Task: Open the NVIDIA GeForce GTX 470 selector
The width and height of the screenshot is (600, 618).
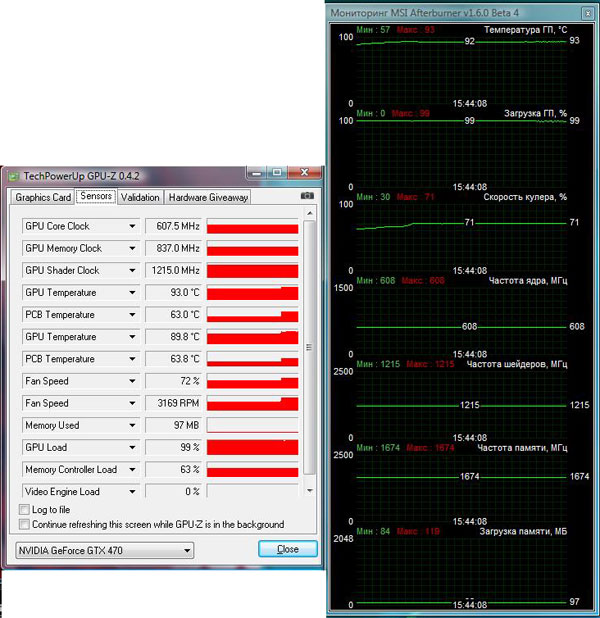Action: tap(104, 550)
